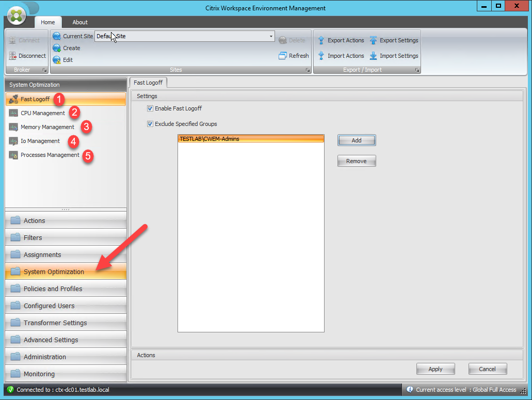Click the Edit site globe icon
The width and height of the screenshot is (532, 400).
pyautogui.click(x=57, y=60)
